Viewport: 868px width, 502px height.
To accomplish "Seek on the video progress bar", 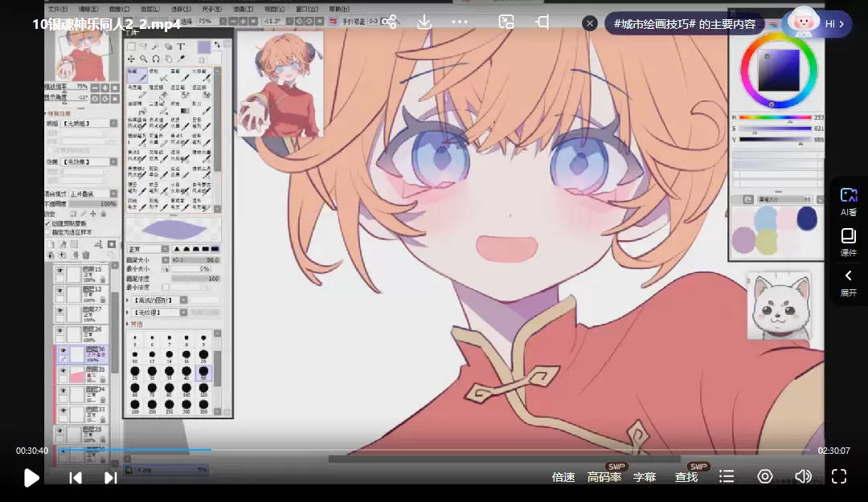I will pos(434,451).
